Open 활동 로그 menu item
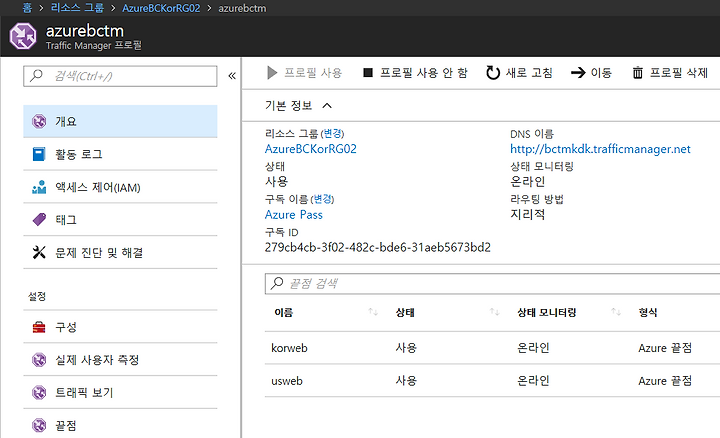 120,154
